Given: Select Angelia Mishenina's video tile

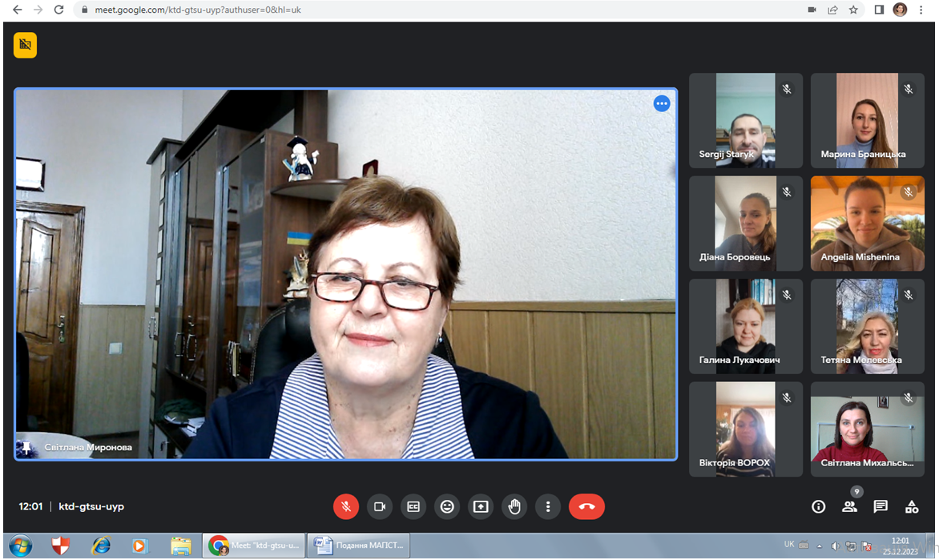Looking at the screenshot, I should click(867, 224).
